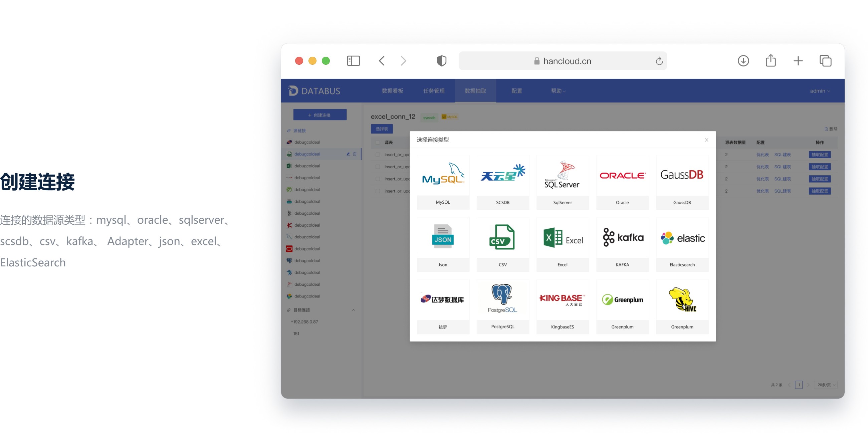Open a new browser tab
This screenshot has width=868, height=442.
(798, 61)
